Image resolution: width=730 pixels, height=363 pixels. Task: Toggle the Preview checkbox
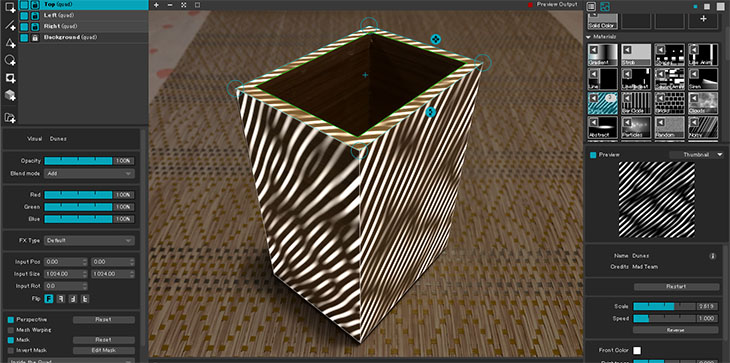593,155
